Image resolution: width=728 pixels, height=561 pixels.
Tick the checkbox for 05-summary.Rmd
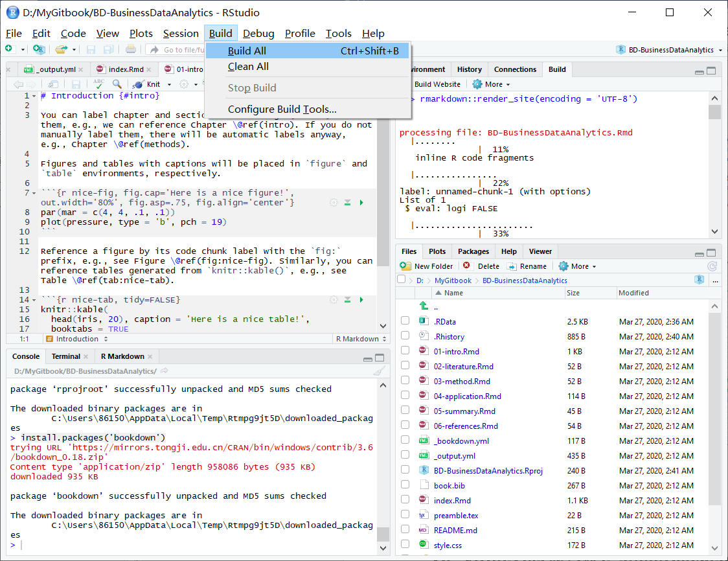coord(405,410)
